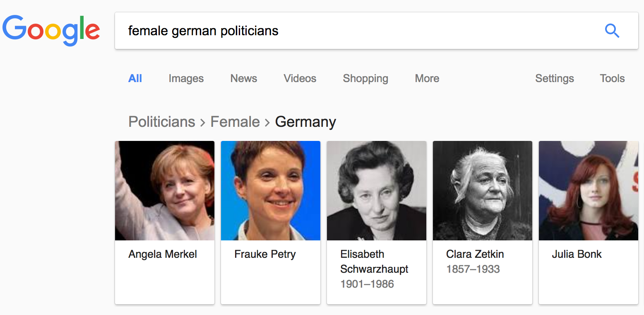The width and height of the screenshot is (644, 315).
Task: Select the All results tab
Action: (x=135, y=78)
